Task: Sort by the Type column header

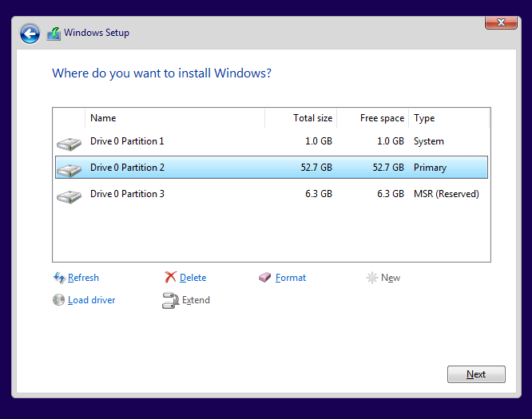Action: (x=449, y=118)
